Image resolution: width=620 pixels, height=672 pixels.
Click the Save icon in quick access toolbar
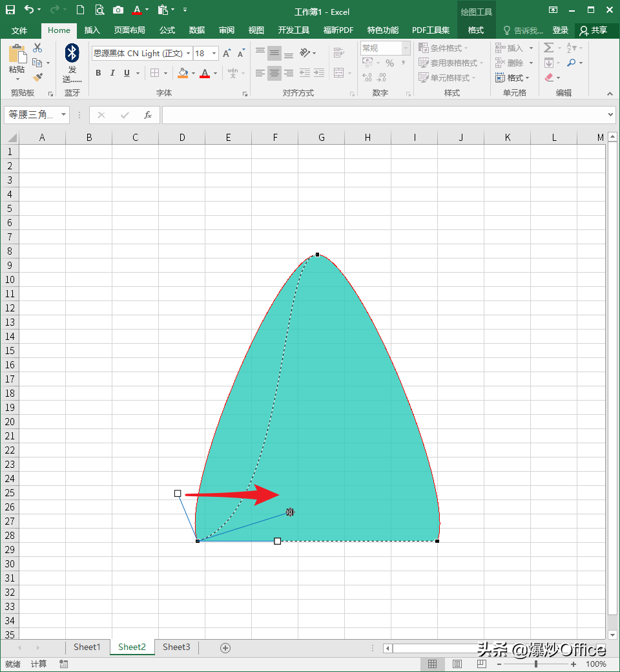tap(10, 10)
